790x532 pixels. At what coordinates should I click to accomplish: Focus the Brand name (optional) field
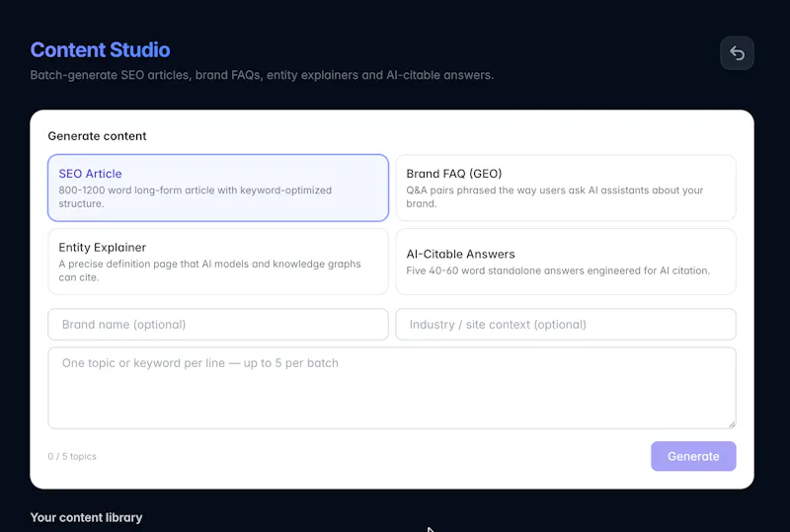(x=218, y=325)
